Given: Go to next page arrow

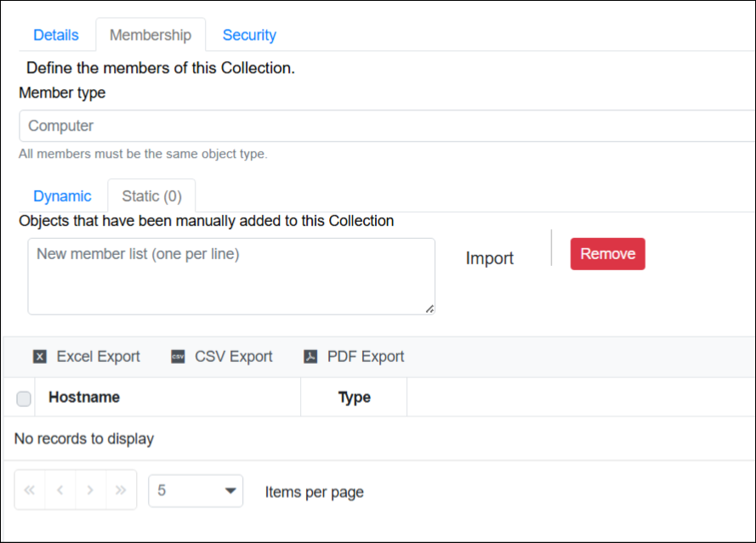Looking at the screenshot, I should 90,490.
